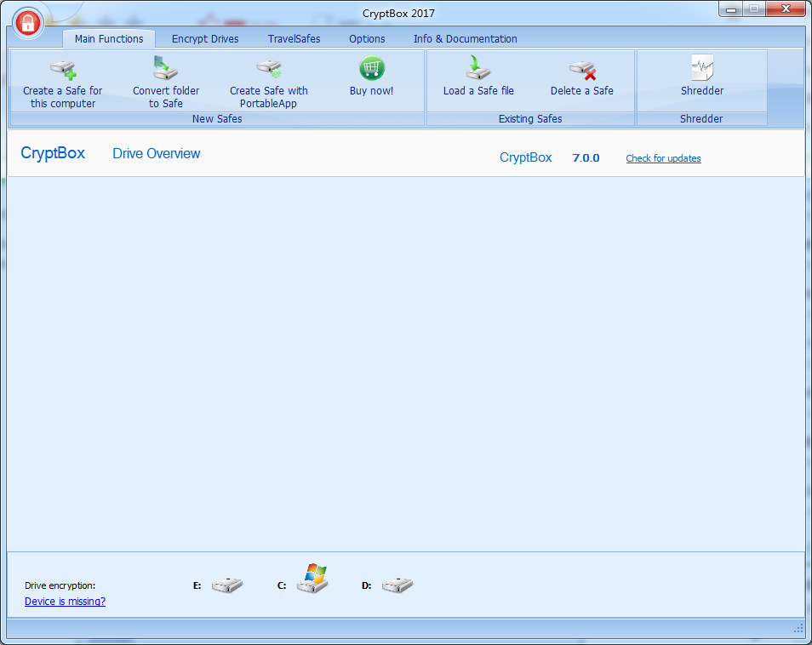
Task: Click the Existing Safes group label
Action: click(530, 118)
